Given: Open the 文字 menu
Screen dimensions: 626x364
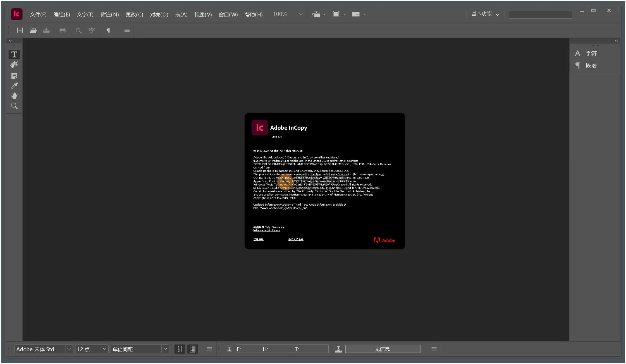Looking at the screenshot, I should pos(85,14).
